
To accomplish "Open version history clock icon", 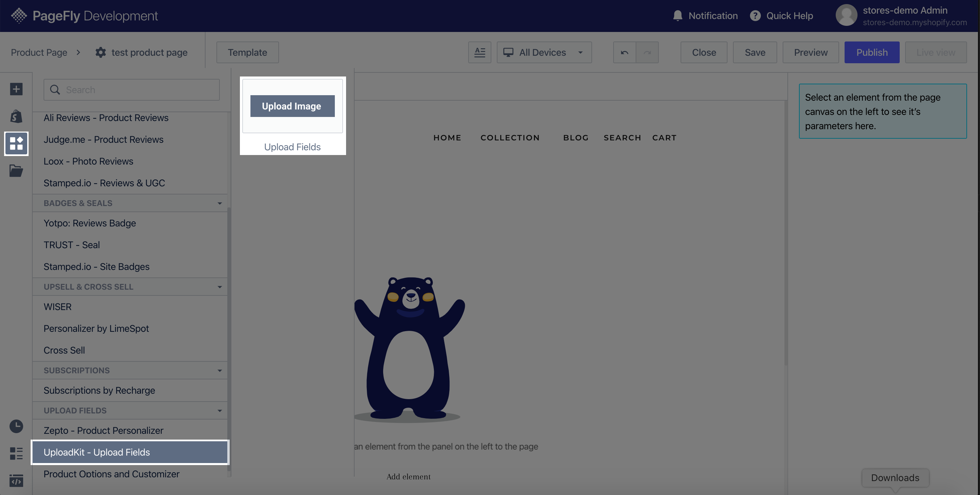I will (x=16, y=426).
